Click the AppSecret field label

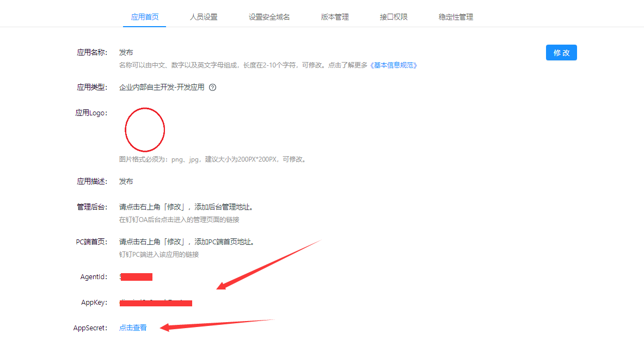tap(90, 328)
